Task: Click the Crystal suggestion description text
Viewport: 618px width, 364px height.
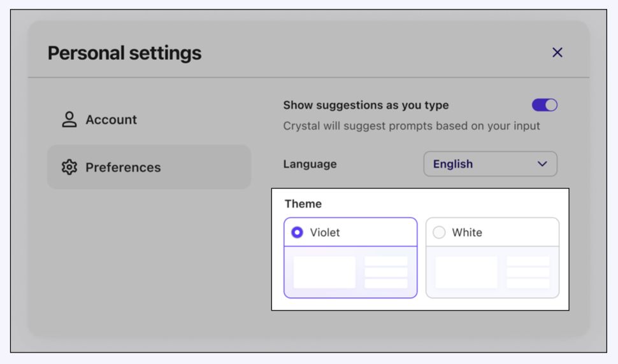Action: [x=412, y=126]
